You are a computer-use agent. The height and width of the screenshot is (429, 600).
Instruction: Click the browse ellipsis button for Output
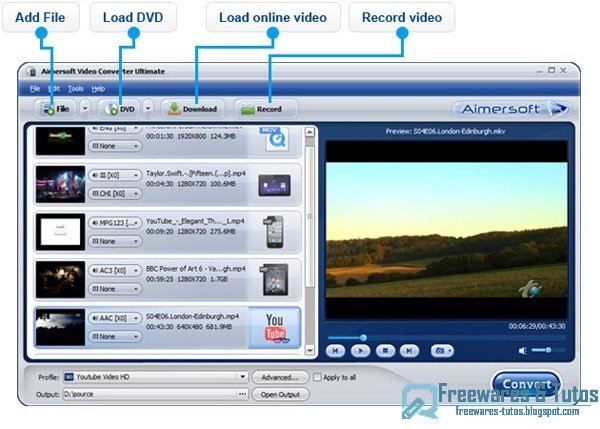(243, 394)
